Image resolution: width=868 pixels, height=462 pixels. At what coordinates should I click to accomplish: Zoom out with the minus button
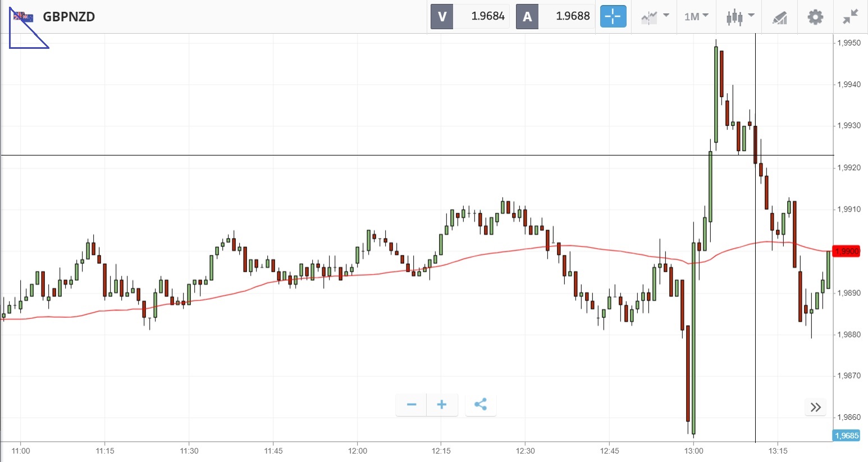coord(412,405)
